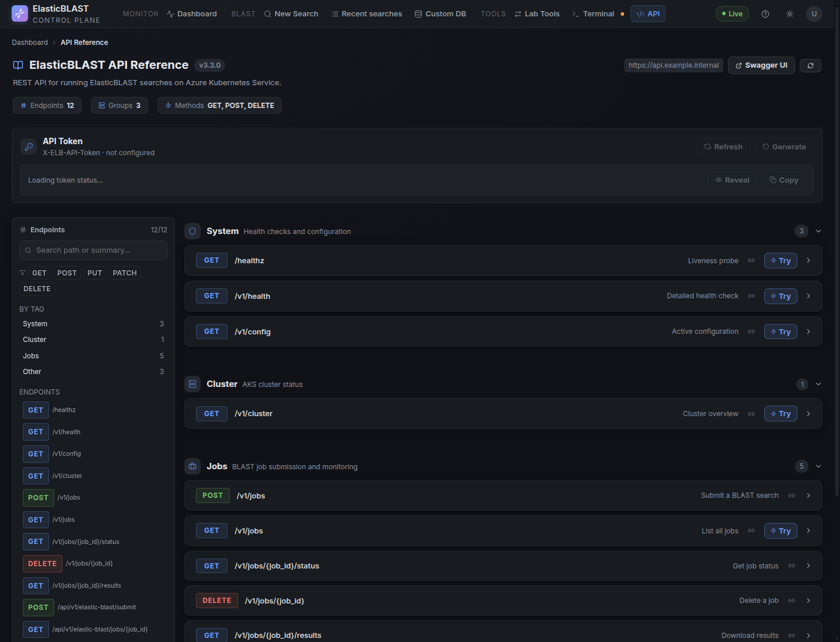Toggle the light/dark theme sun icon
The width and height of the screenshot is (840, 642).
790,14
